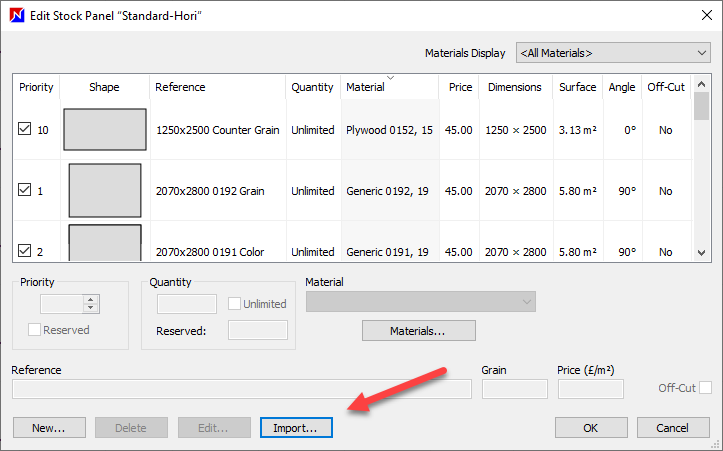
Task: Toggle the Reserved priority checkbox
Action: tap(34, 329)
